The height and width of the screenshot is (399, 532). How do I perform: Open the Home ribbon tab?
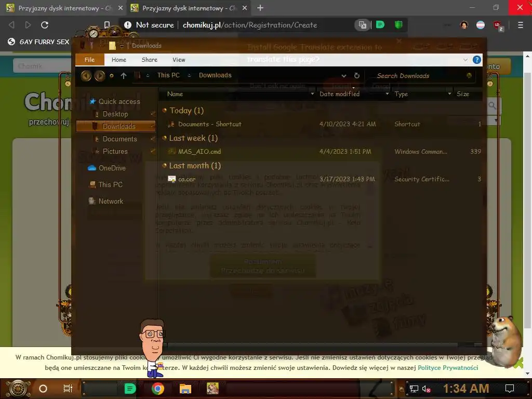point(119,60)
